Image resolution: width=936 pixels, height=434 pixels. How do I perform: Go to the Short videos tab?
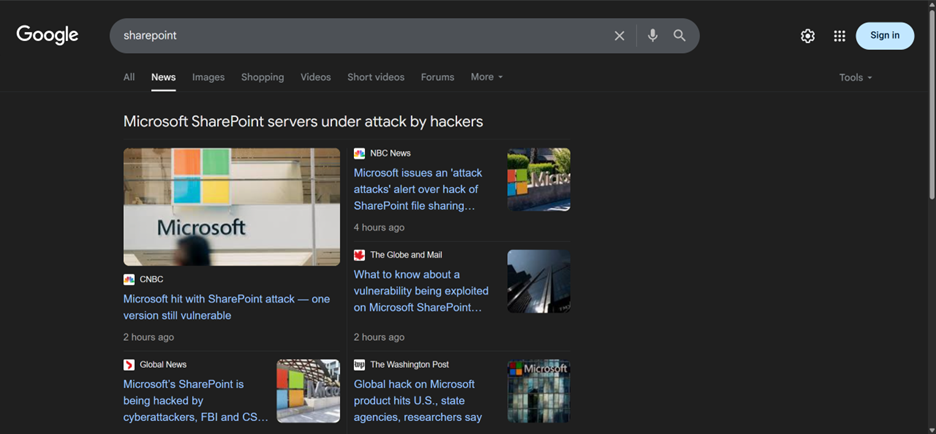(x=376, y=77)
